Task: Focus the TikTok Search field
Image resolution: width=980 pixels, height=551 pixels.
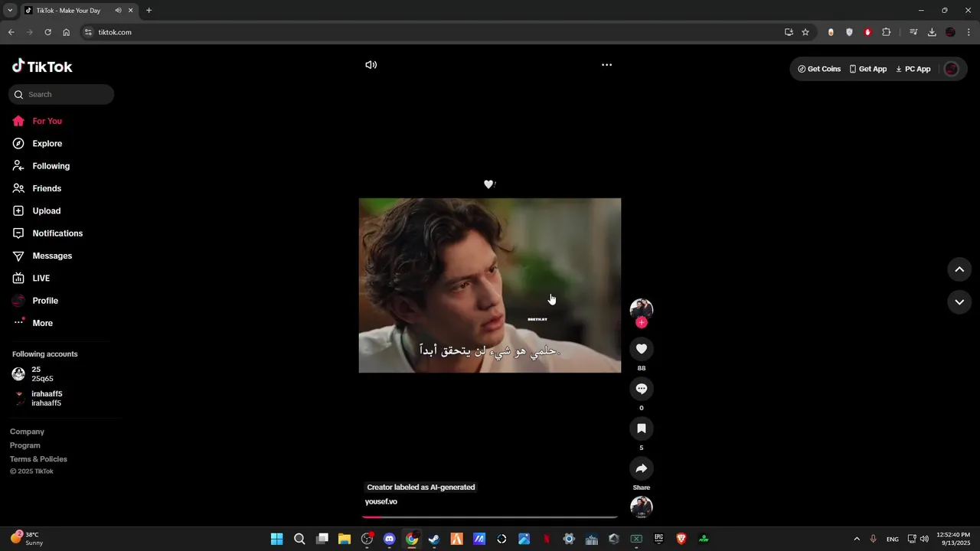Action: [61, 95]
